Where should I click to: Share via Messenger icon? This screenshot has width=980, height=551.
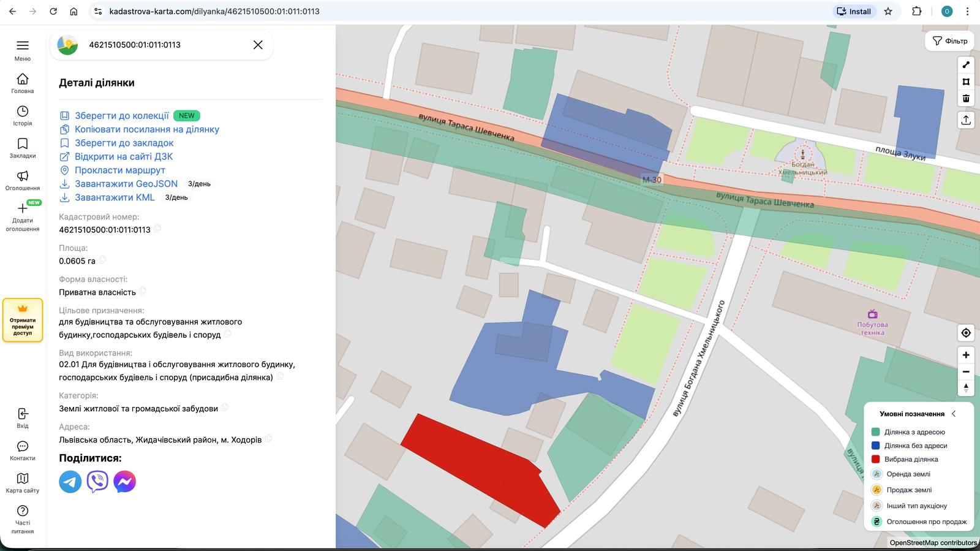(x=125, y=482)
